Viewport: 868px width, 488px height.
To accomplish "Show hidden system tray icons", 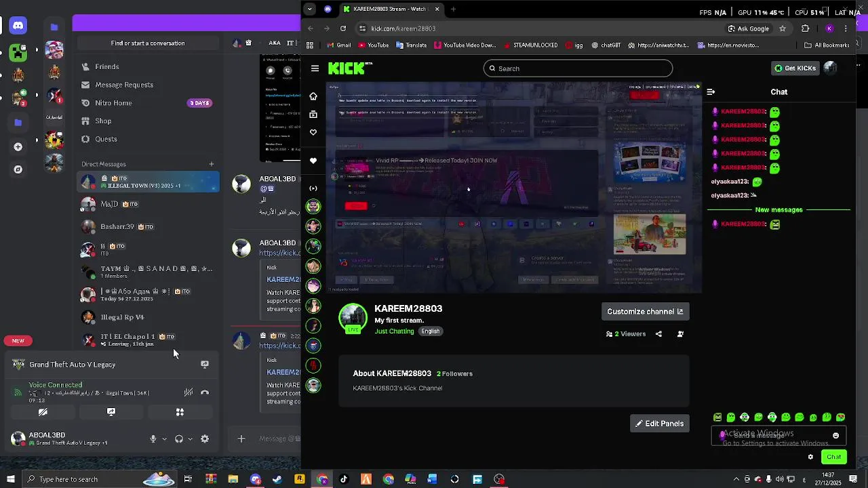I will coord(736,479).
